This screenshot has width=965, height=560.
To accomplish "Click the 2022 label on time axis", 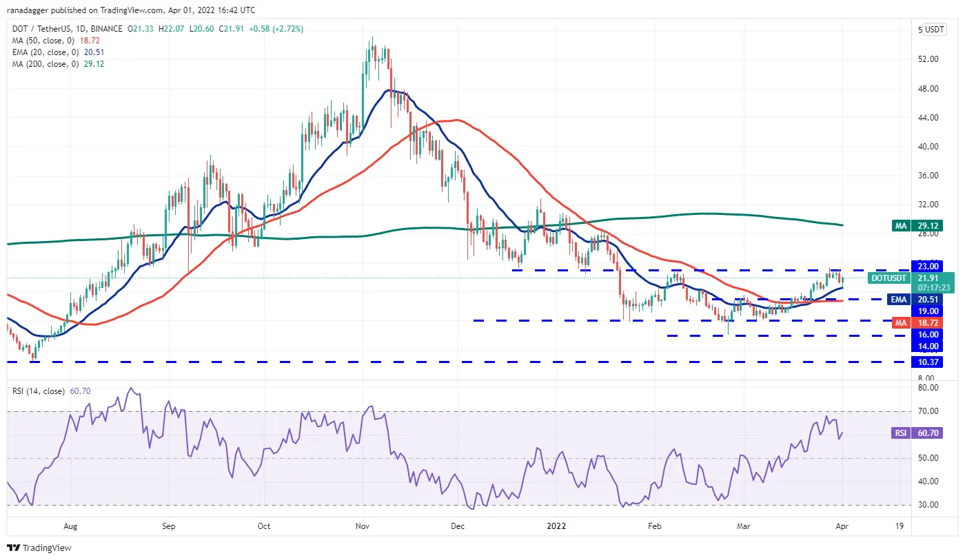I will (x=556, y=526).
